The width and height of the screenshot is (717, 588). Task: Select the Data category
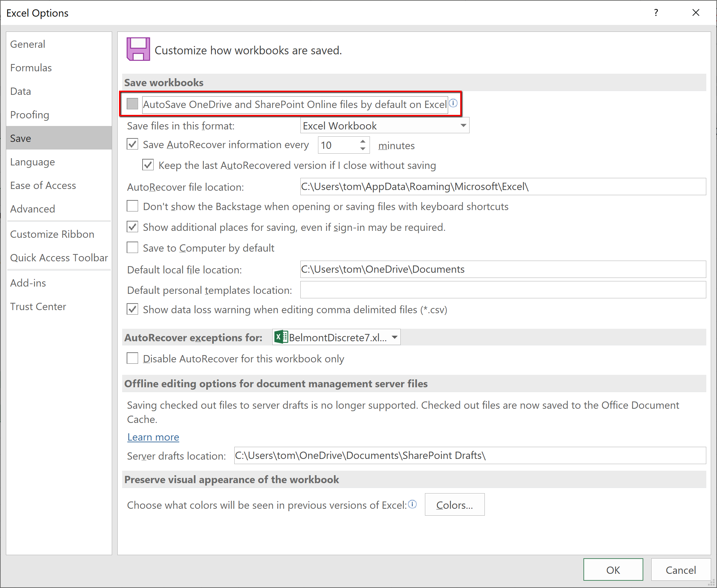coord(59,91)
